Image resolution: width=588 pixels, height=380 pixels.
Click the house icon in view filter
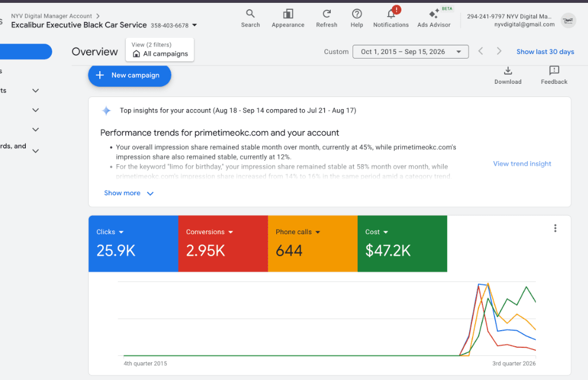[137, 53]
